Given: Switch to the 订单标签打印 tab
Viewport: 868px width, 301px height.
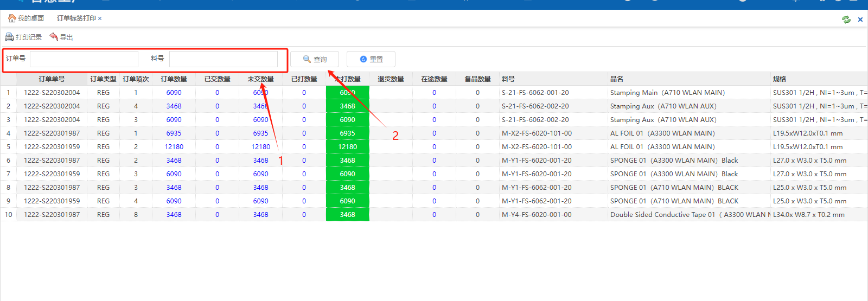Looking at the screenshot, I should click(76, 18).
